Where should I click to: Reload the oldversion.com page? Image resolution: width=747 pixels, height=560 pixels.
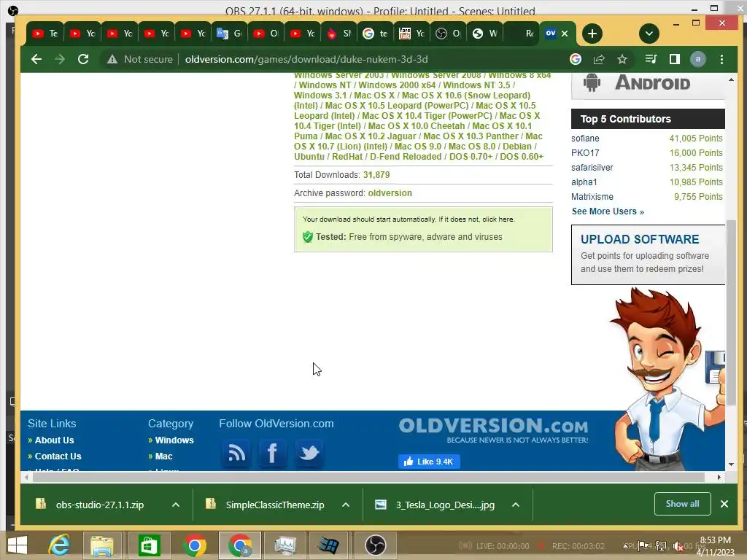[83, 59]
